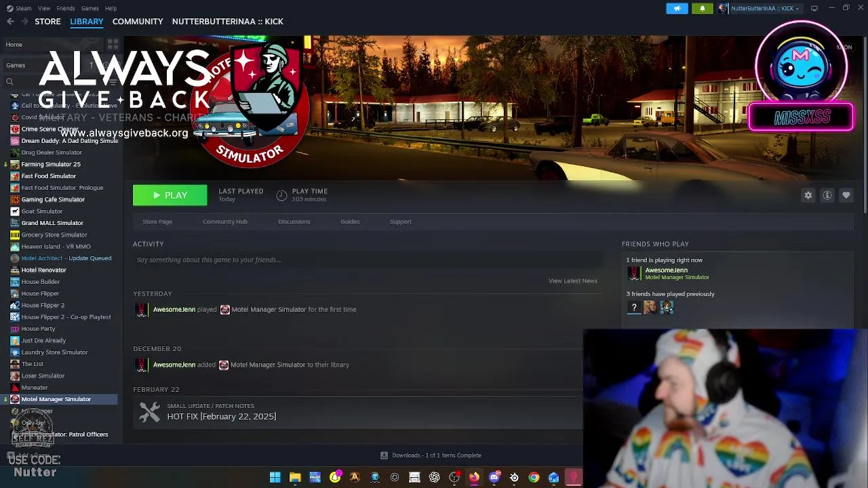The image size is (868, 488).
Task: Click View Latest News
Action: (573, 281)
